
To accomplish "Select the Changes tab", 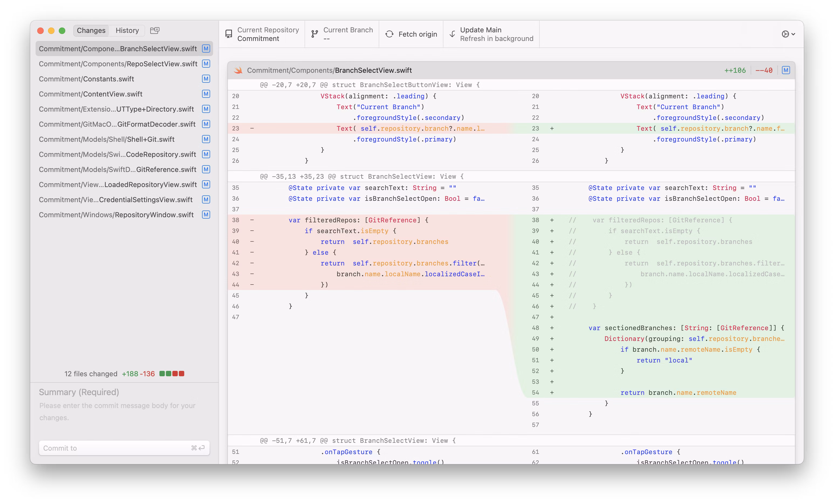I will pos(91,30).
